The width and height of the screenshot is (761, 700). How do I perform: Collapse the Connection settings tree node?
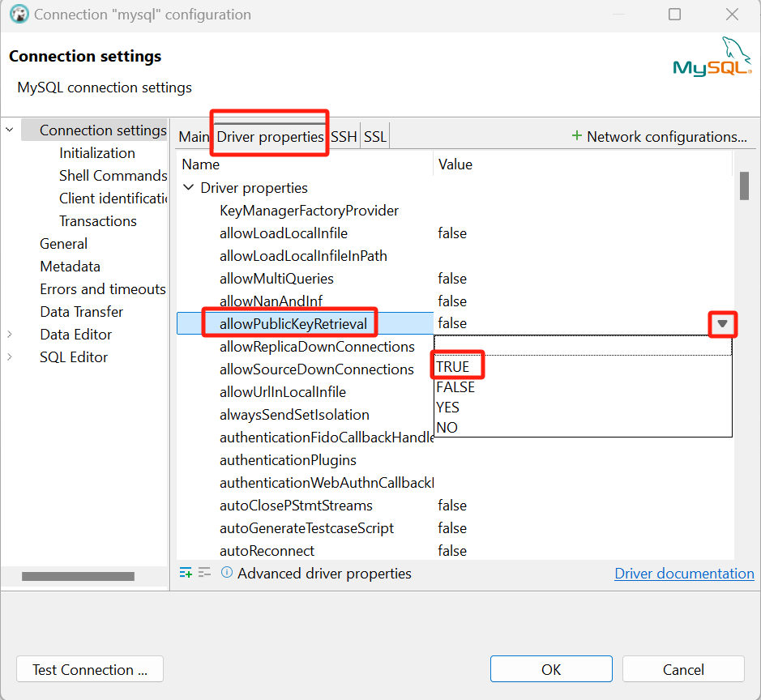10,130
